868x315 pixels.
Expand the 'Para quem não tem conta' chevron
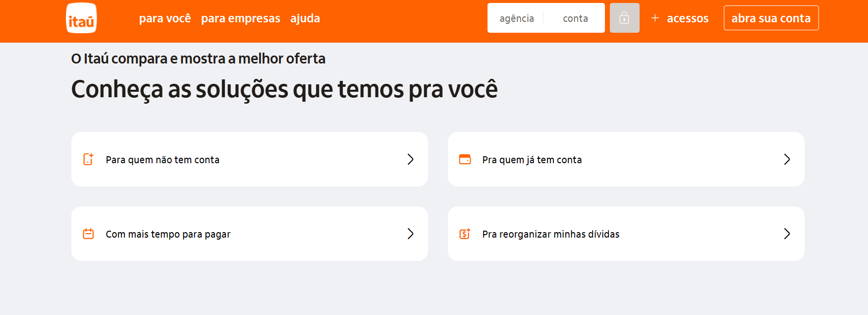tap(410, 159)
